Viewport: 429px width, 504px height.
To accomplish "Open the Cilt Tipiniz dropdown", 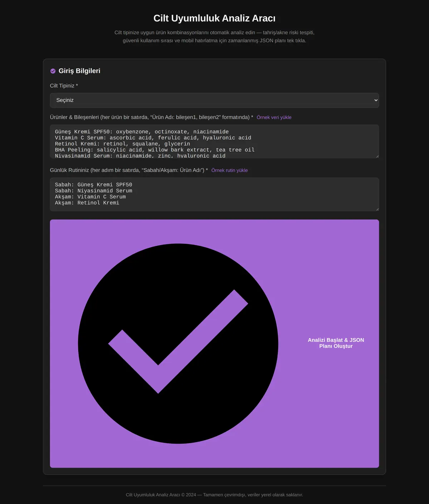I will [214, 100].
